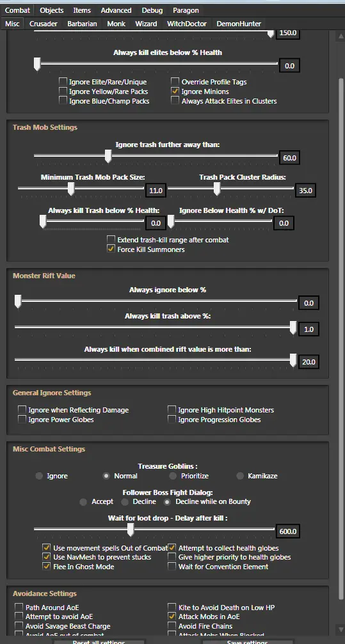Screen dimensions: 345x644
Task: Select Accept for Follower Boss Fight Dialog
Action: click(x=83, y=501)
